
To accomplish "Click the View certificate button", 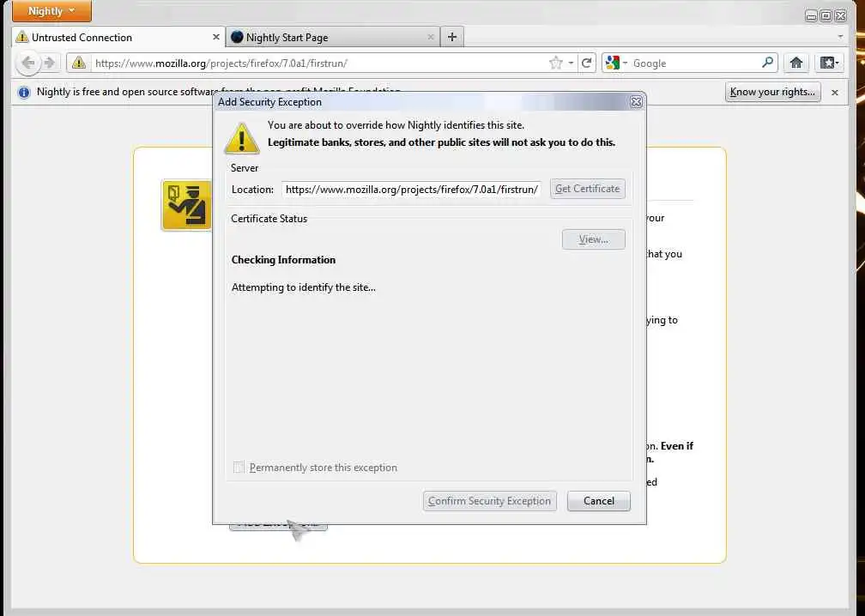I will coord(594,239).
